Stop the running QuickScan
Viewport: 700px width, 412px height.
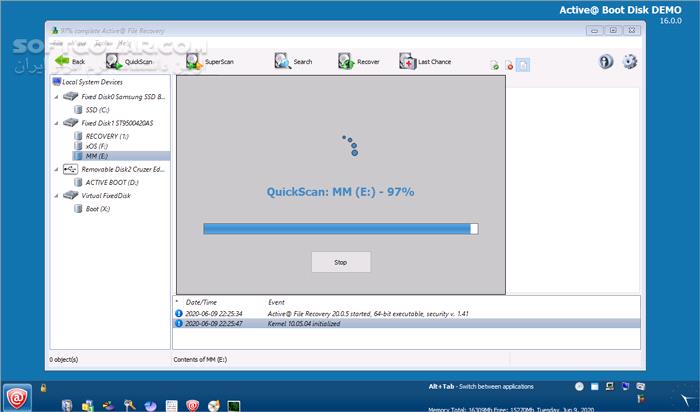(x=341, y=262)
